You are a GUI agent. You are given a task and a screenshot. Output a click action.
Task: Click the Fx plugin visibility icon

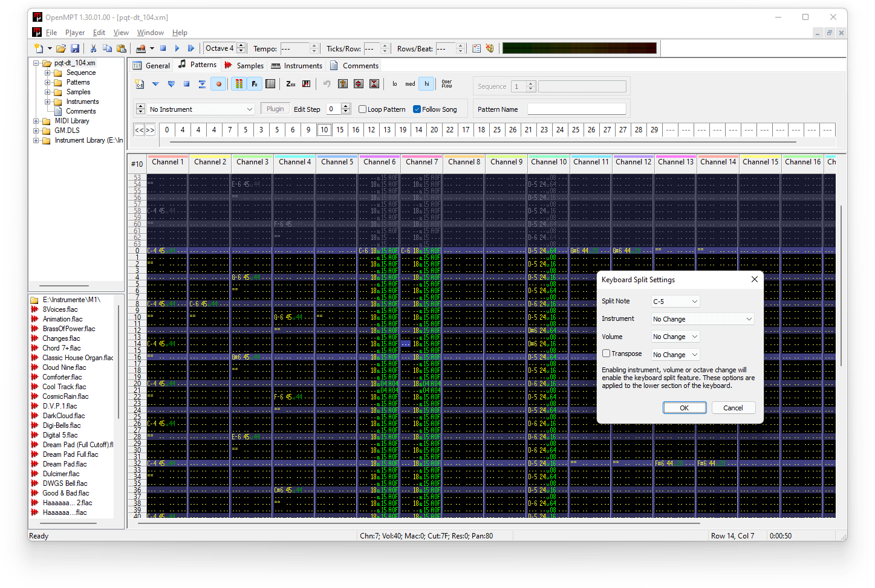tap(255, 84)
